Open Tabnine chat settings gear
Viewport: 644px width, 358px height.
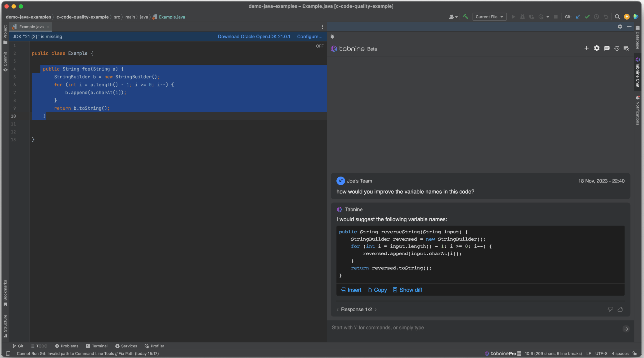point(597,48)
